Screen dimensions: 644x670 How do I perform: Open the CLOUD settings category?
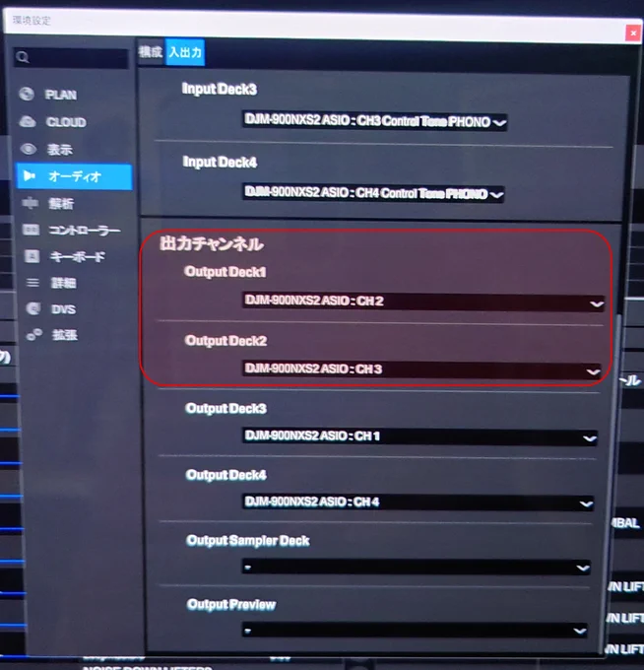click(66, 122)
